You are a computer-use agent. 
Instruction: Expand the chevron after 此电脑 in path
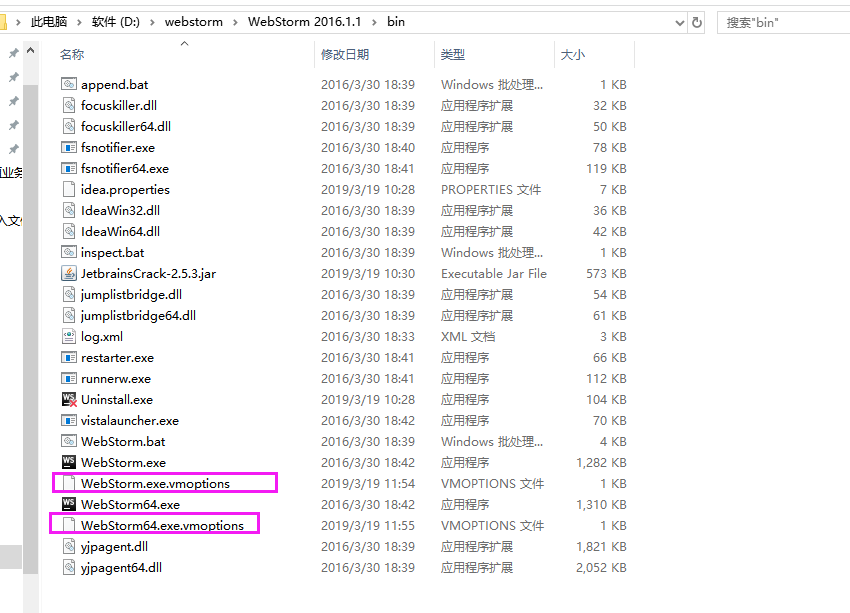pos(80,22)
